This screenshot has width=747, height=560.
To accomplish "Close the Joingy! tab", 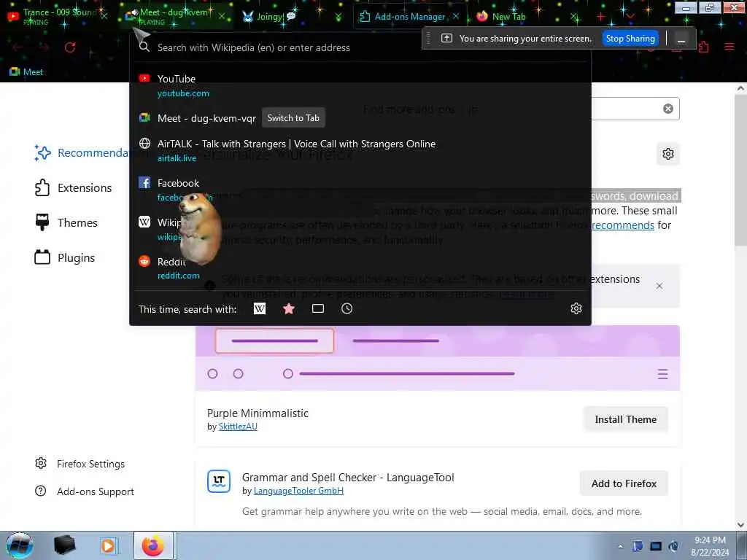I will click(x=338, y=17).
